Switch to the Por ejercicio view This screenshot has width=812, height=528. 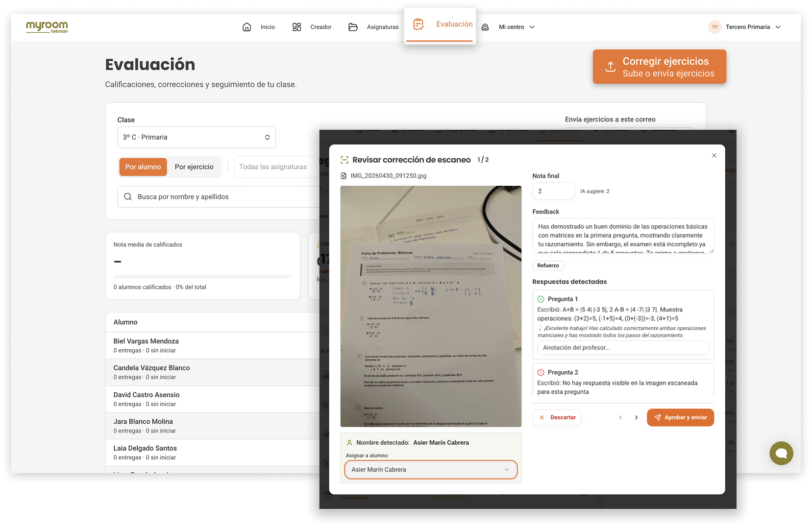pyautogui.click(x=194, y=167)
